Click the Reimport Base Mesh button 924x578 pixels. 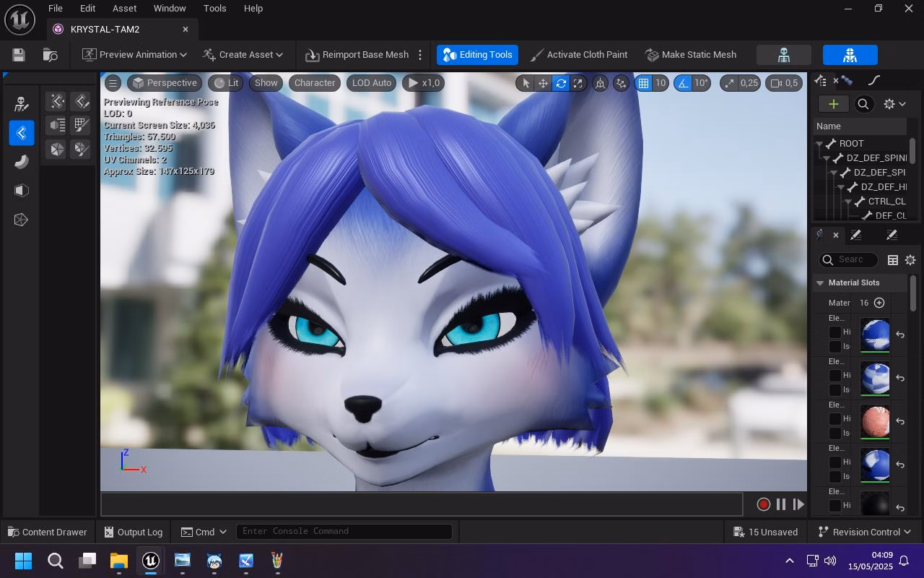click(357, 55)
